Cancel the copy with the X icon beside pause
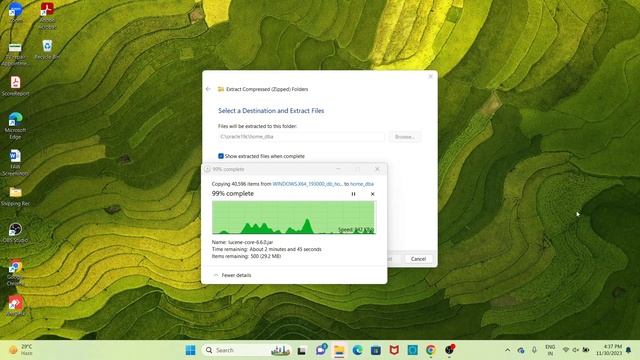Screen dimensions: 640x360 pos(372,194)
